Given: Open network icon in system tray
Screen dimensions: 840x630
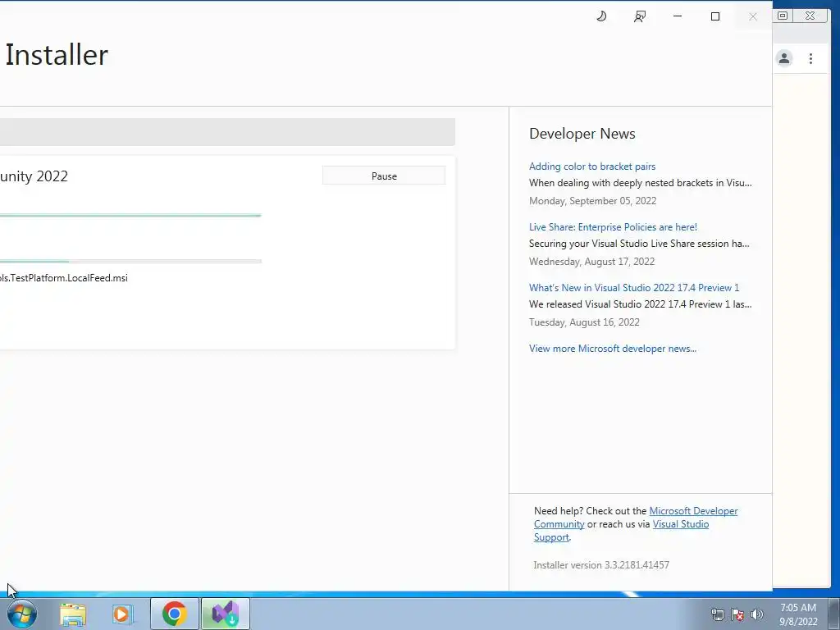Looking at the screenshot, I should (717, 614).
